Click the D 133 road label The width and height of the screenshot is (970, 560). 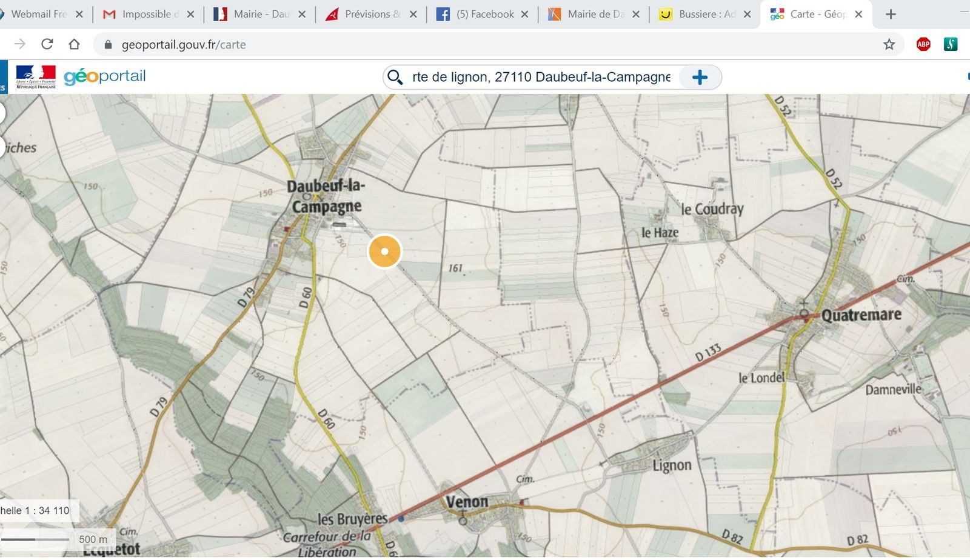pos(708,353)
